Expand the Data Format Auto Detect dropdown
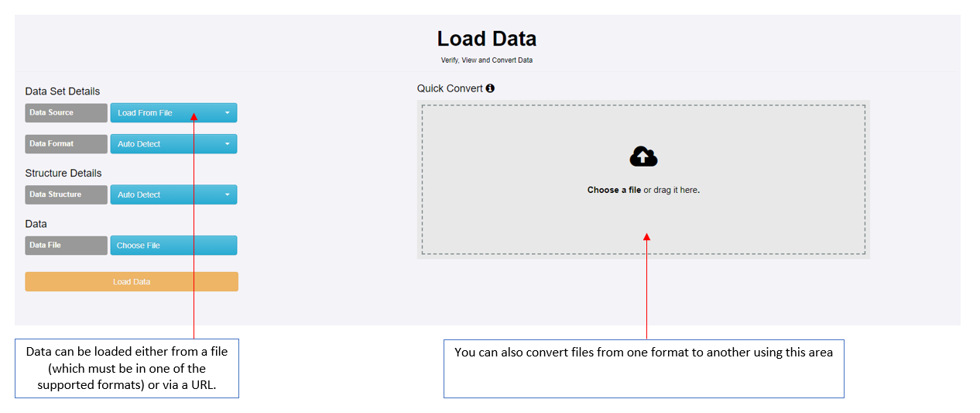This screenshot has height=413, width=980. pos(173,144)
